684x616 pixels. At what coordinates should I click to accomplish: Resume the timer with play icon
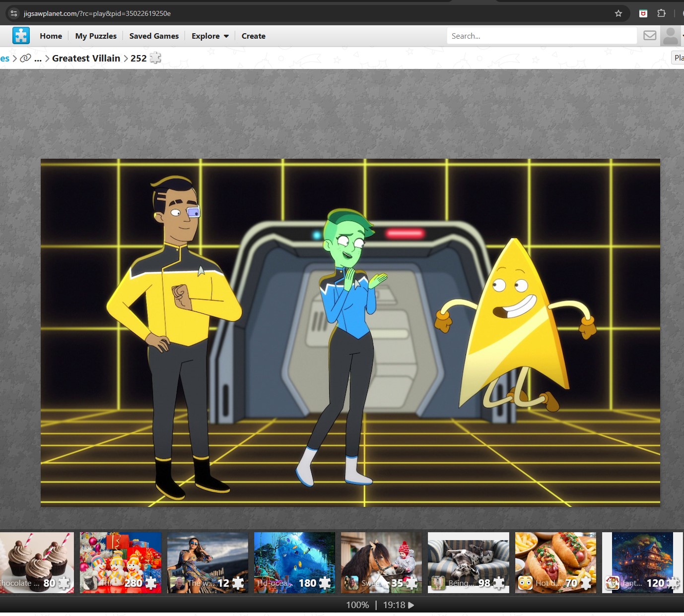click(x=411, y=605)
